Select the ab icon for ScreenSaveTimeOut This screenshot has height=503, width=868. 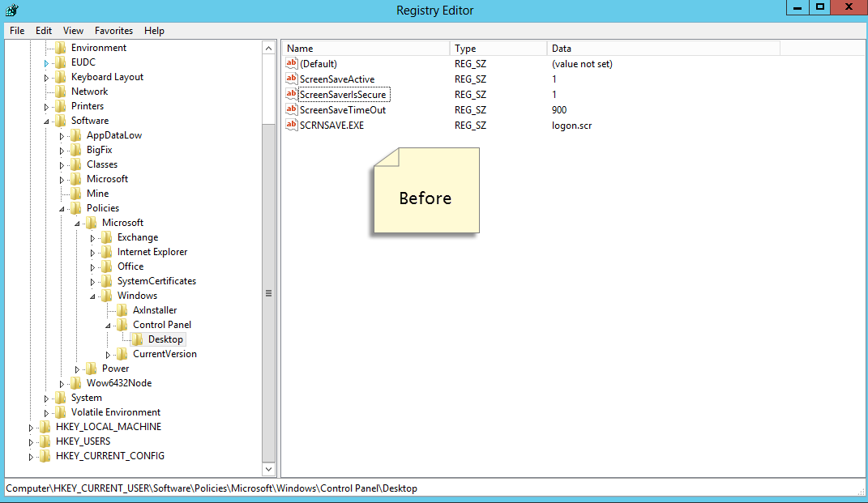pyautogui.click(x=292, y=110)
